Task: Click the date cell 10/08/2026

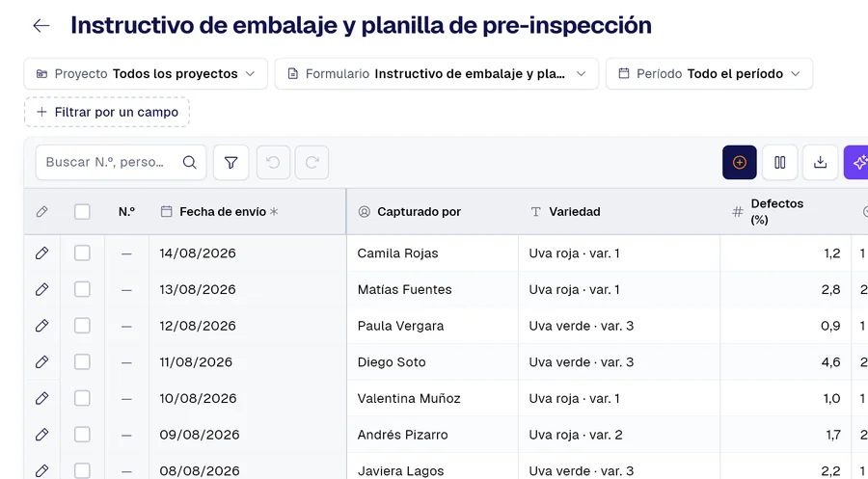Action: 248,398
